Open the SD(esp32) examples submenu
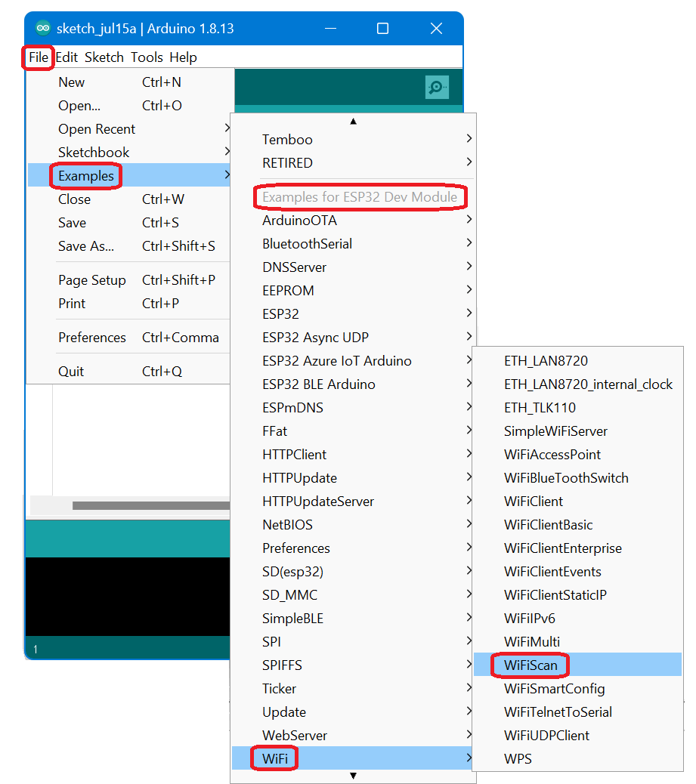The image size is (696, 784). tap(353, 572)
